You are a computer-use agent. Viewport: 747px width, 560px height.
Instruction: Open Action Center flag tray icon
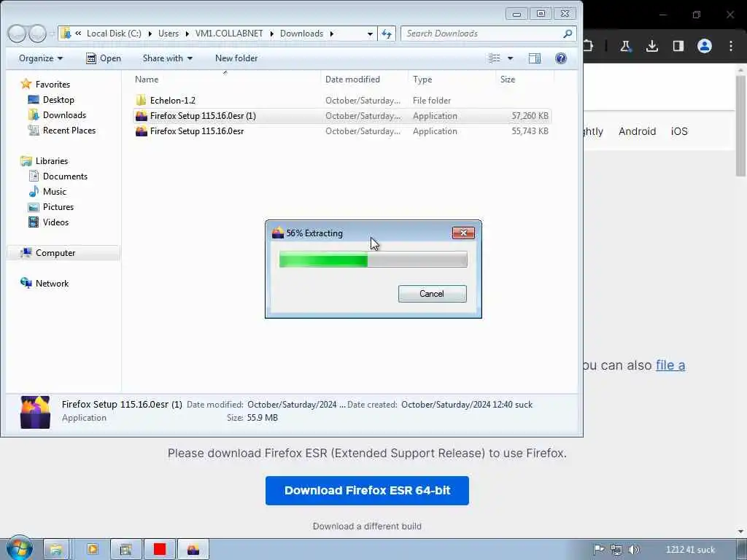coord(598,550)
